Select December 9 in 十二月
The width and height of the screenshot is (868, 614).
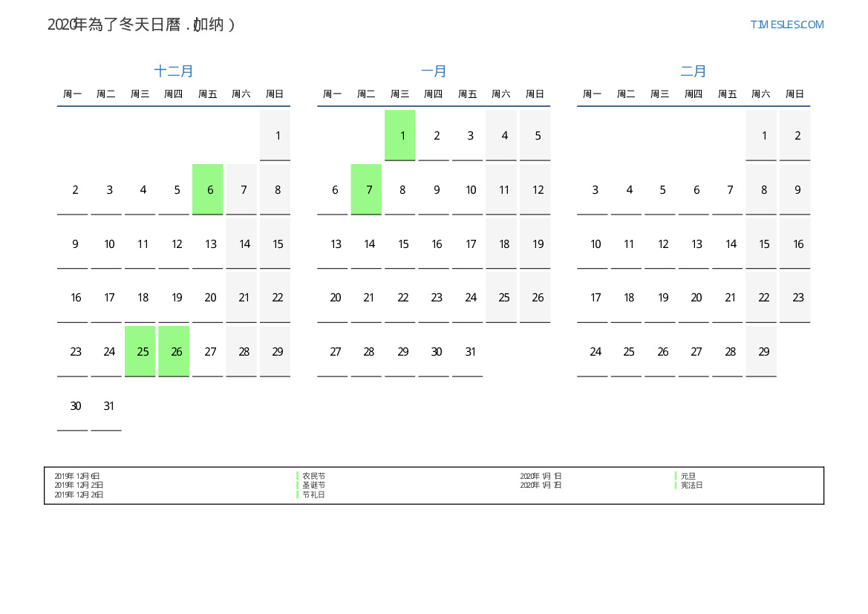tap(73, 244)
